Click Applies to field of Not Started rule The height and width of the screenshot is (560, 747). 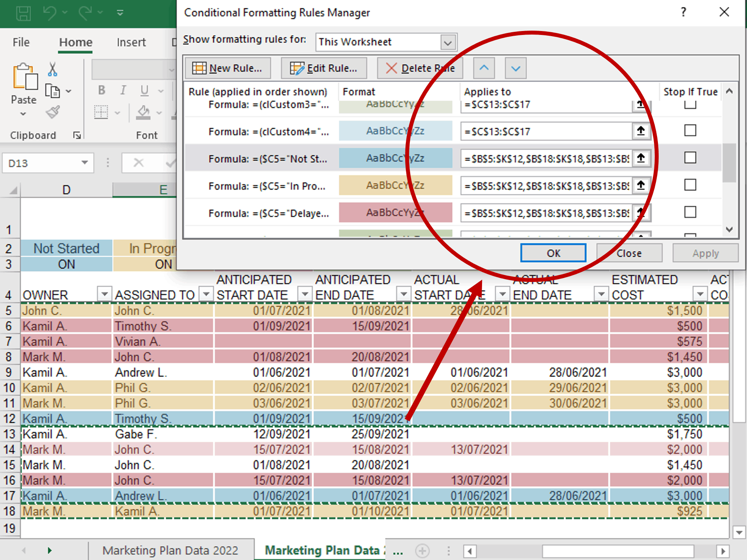(x=546, y=158)
